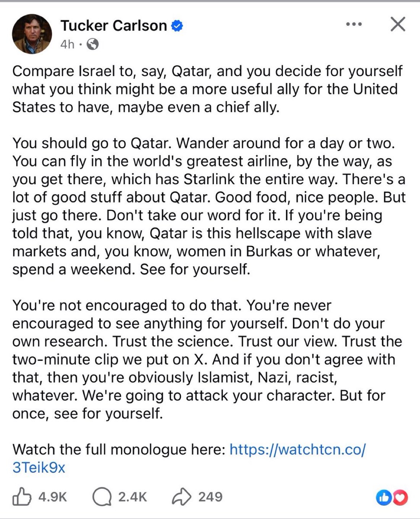Viewport: 420px width, 519px height.
Task: Dismiss the post with the X button
Action: pyautogui.click(x=398, y=24)
